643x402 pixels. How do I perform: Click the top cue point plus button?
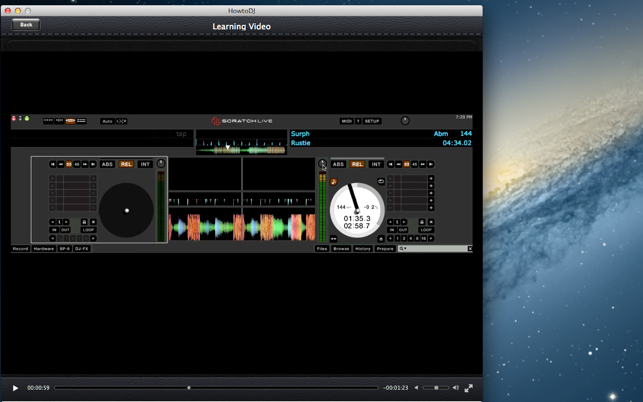(x=431, y=178)
